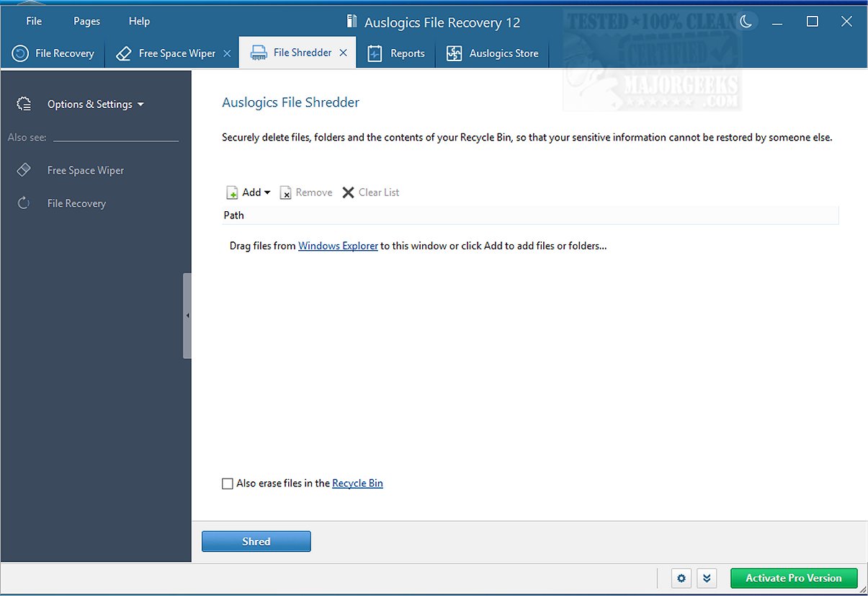Click the Auslogics Store puzzle icon
This screenshot has width=868, height=596.
[454, 53]
